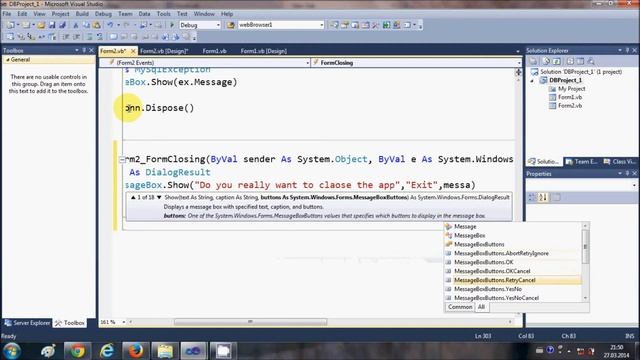Open the Properties object selector dropdown
This screenshot has width=640, height=360.
634,185
